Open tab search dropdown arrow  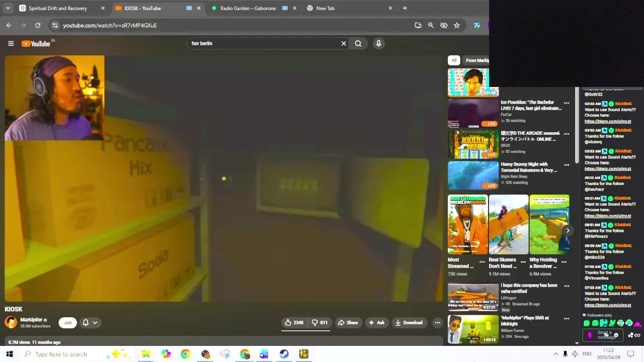[8, 8]
